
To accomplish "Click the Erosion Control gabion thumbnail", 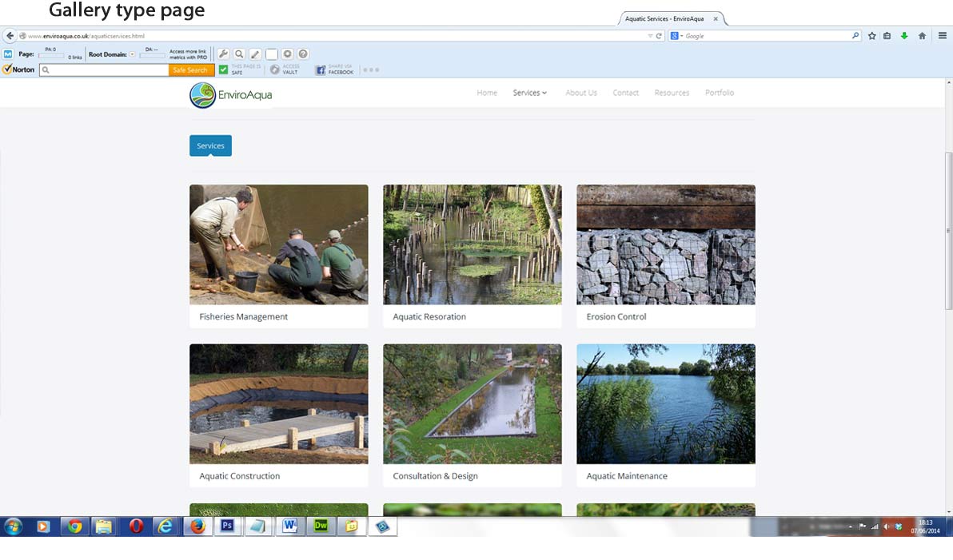I will click(x=665, y=244).
